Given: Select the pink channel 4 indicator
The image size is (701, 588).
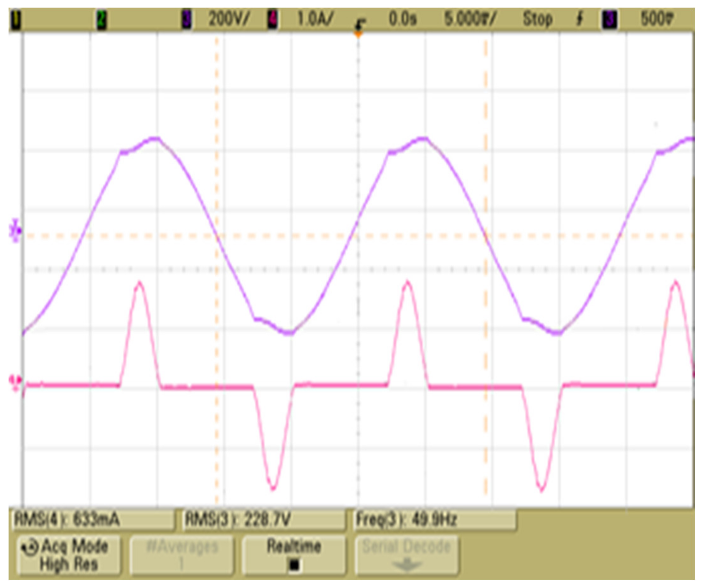Looking at the screenshot, I should pyautogui.click(x=272, y=19).
